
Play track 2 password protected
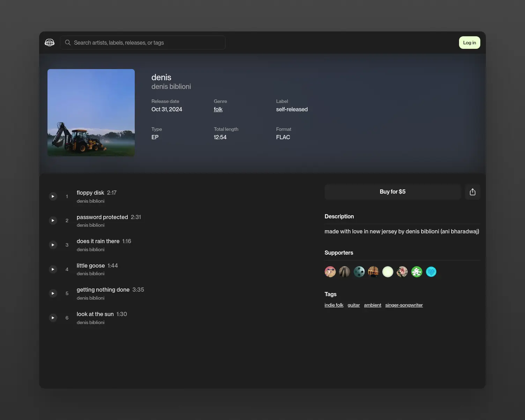click(x=53, y=220)
